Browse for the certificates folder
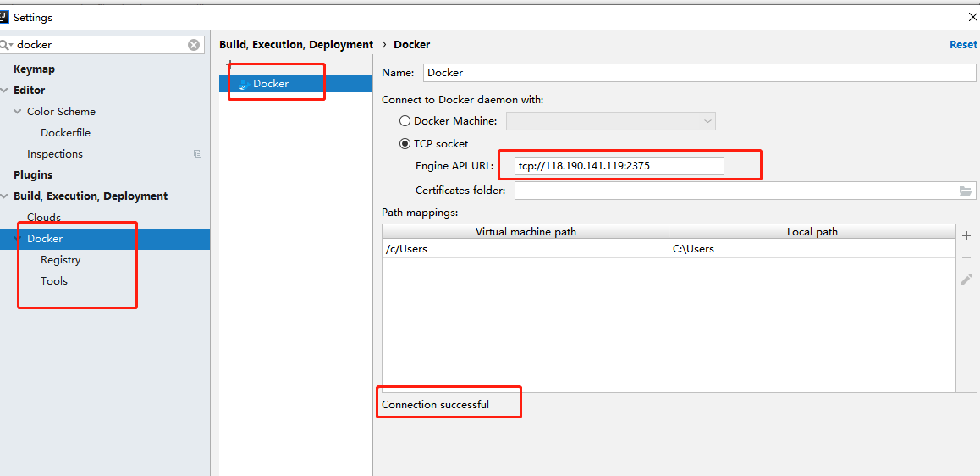Image resolution: width=980 pixels, height=476 pixels. point(966,191)
